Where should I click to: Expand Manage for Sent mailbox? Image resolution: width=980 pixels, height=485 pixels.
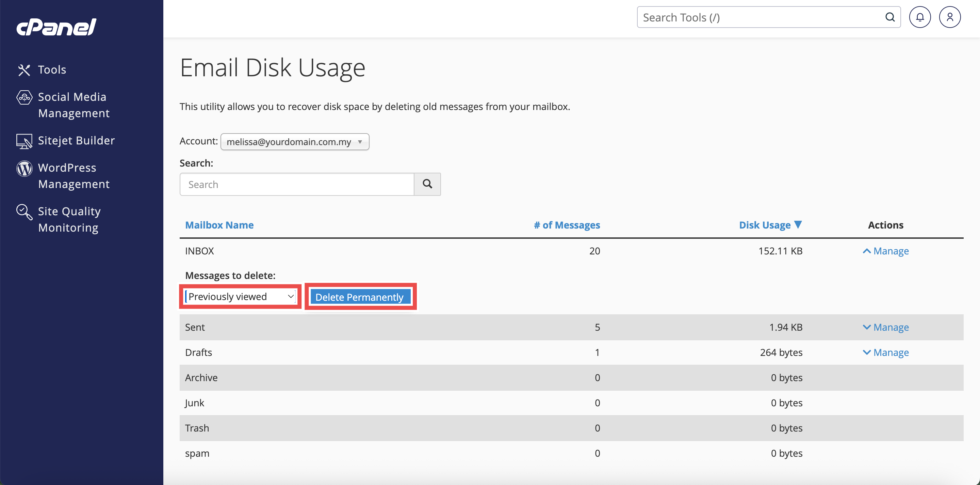pos(886,327)
